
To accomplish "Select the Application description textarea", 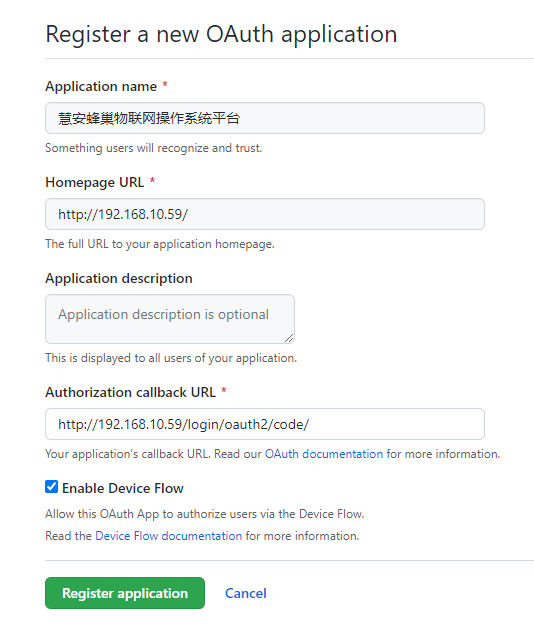I will tap(170, 319).
